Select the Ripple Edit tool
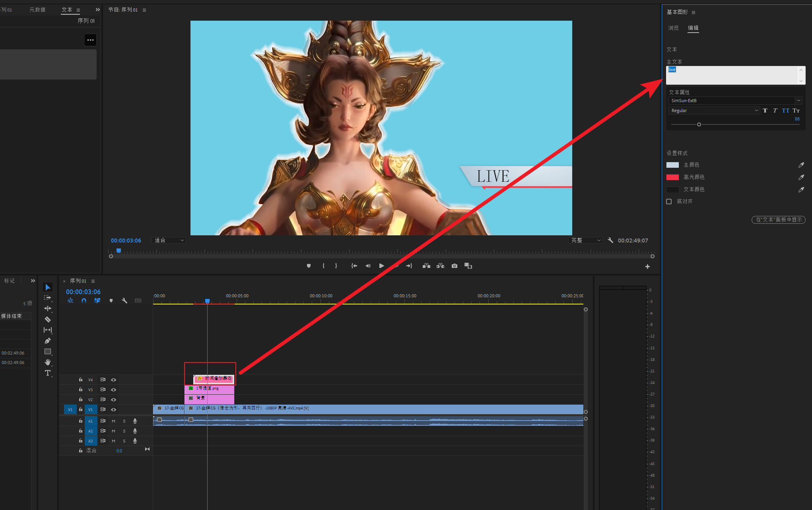Screen dimensions: 812x510 pyautogui.click(x=48, y=308)
